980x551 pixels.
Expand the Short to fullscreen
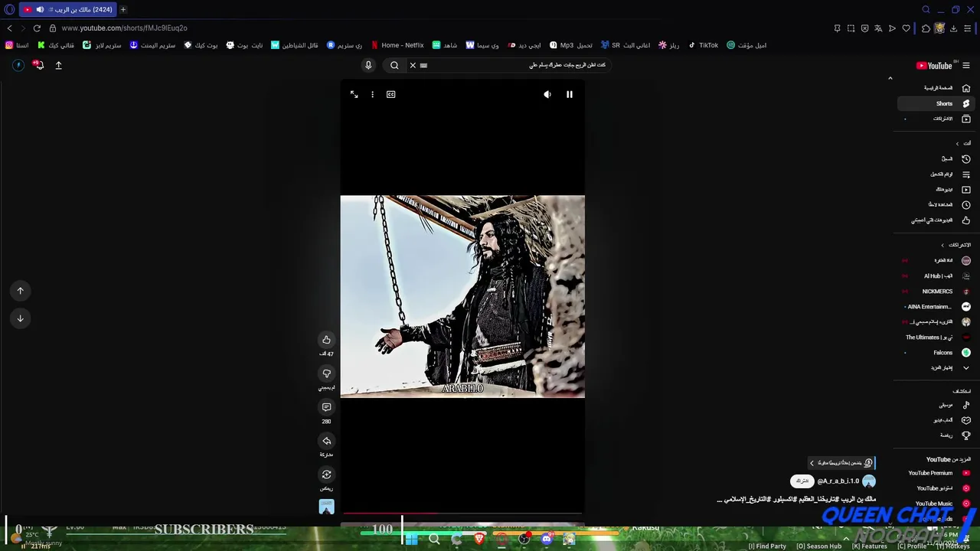point(354,94)
